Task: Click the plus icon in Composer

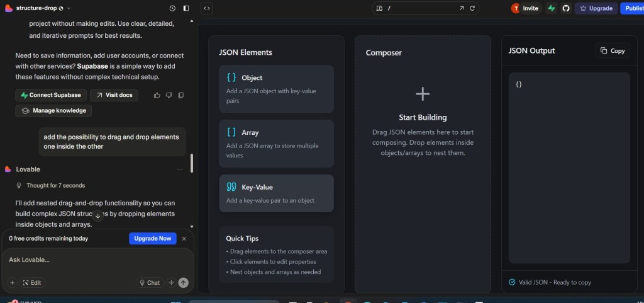Action: (423, 94)
